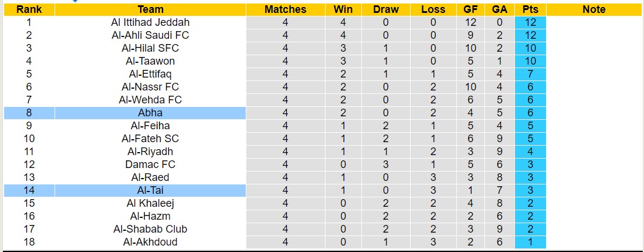Image resolution: width=644 pixels, height=252 pixels.
Task: Click the Al Khaleej team name
Action: pos(150,203)
